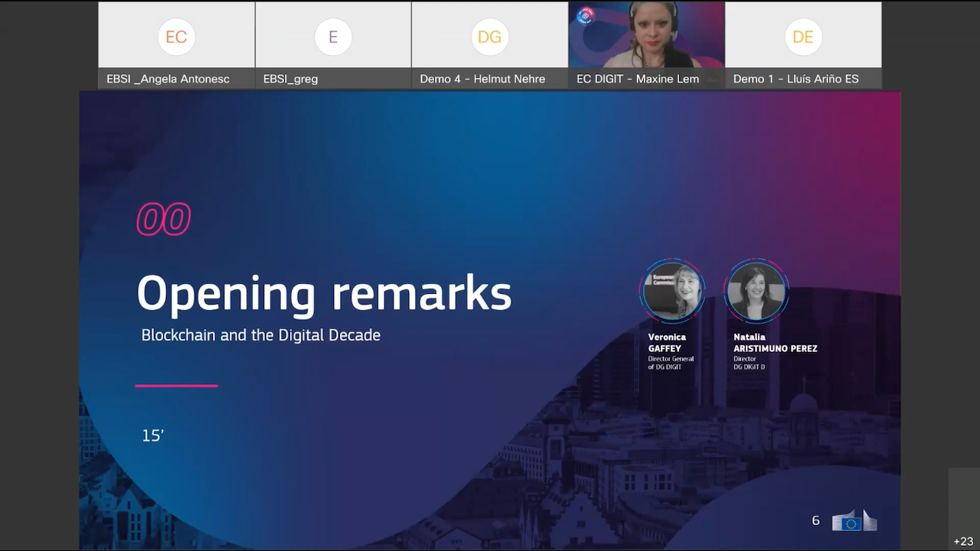Click the 'Demo 4 - Helmut Nehre' name label

[482, 79]
